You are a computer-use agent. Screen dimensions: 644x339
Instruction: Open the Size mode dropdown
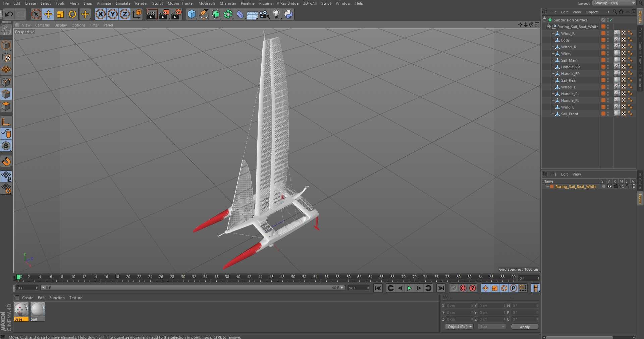coord(491,327)
